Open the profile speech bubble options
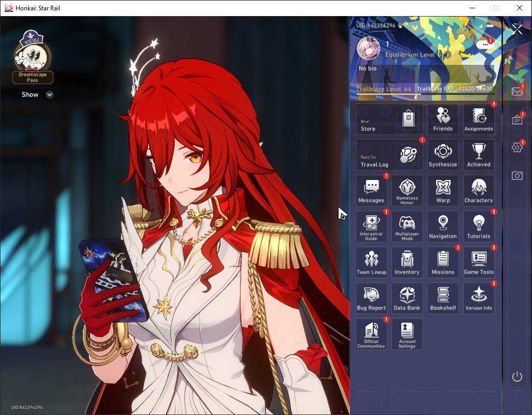Viewport: 532px width, 415px height. (x=485, y=45)
